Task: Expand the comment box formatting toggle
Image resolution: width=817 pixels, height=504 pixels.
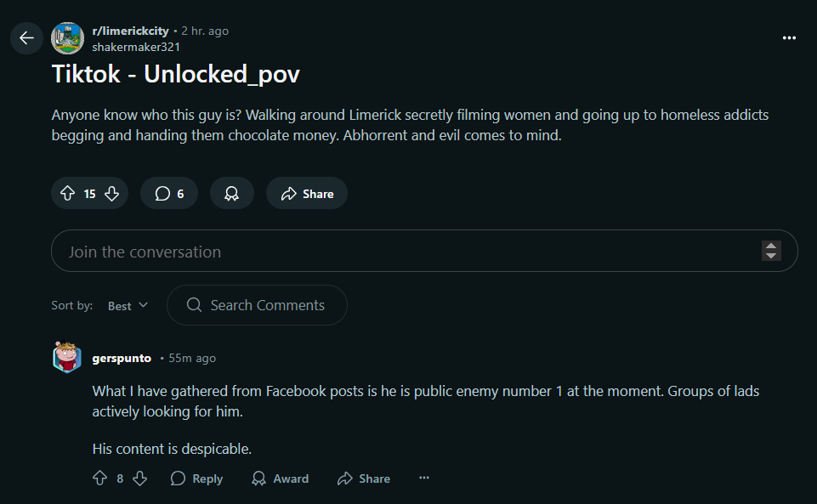Action: click(x=771, y=251)
